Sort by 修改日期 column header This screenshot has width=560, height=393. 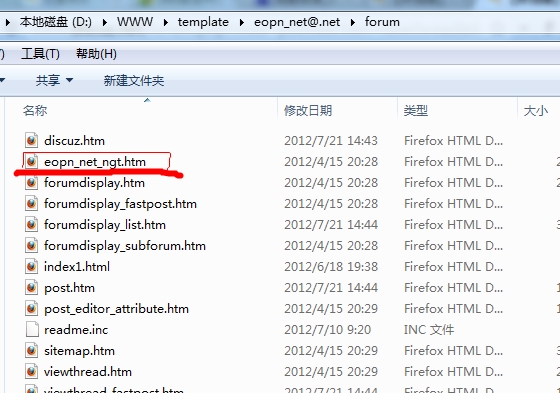point(308,111)
